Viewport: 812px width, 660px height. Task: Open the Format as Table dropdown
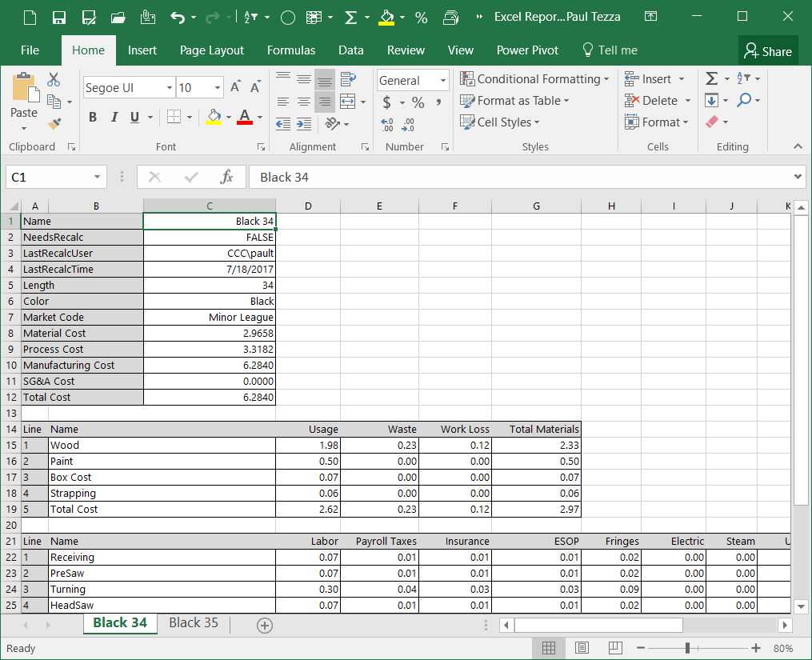click(x=514, y=101)
